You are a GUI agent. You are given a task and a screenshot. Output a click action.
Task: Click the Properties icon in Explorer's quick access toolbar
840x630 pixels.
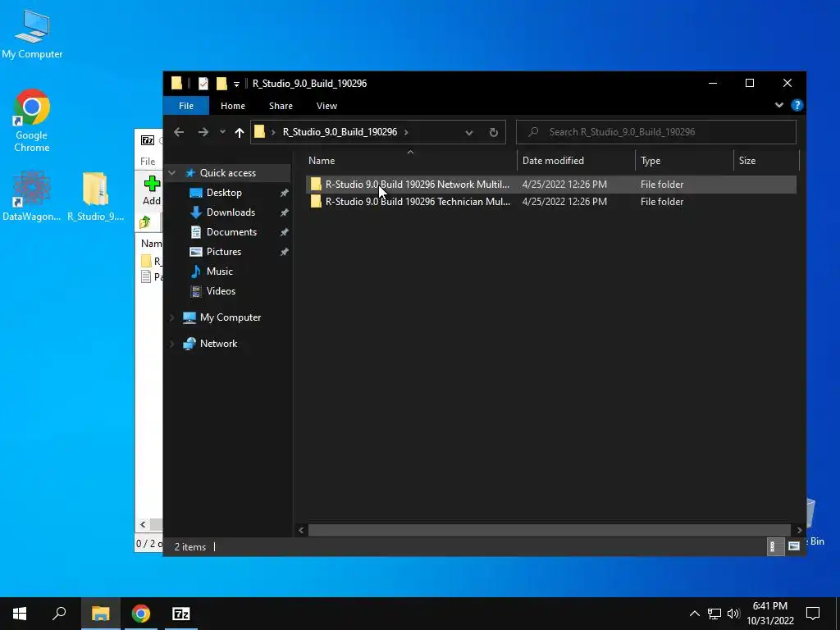[x=203, y=84]
